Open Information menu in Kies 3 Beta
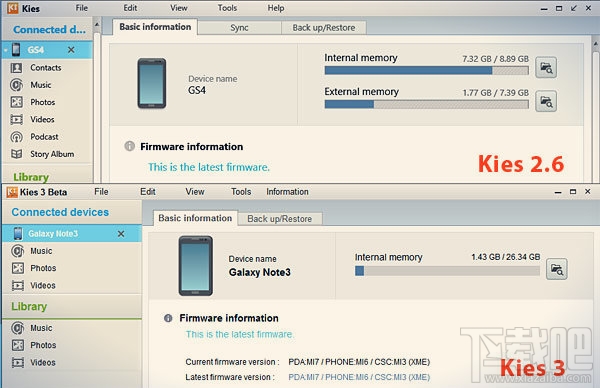600x388 pixels. (287, 192)
